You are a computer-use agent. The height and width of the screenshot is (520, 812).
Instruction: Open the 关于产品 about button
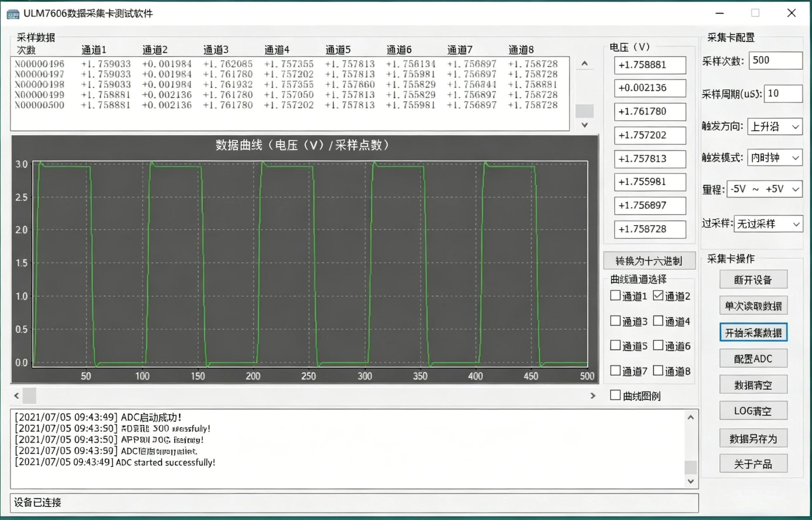[753, 464]
